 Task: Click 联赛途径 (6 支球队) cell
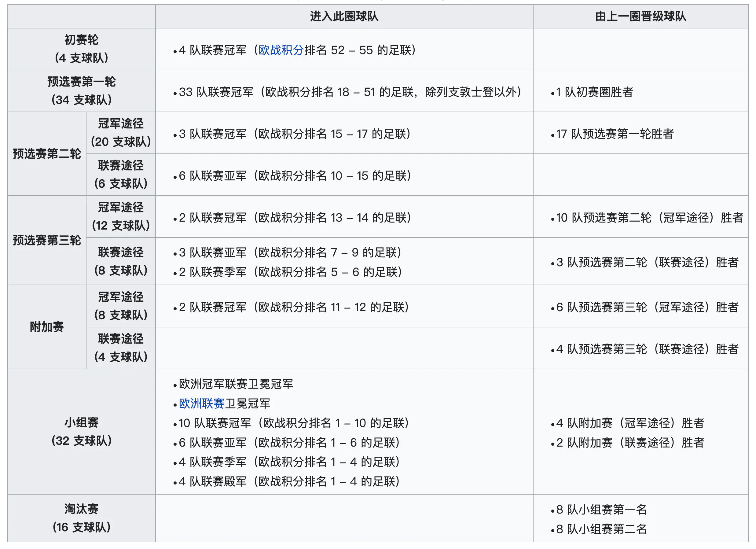(x=121, y=175)
